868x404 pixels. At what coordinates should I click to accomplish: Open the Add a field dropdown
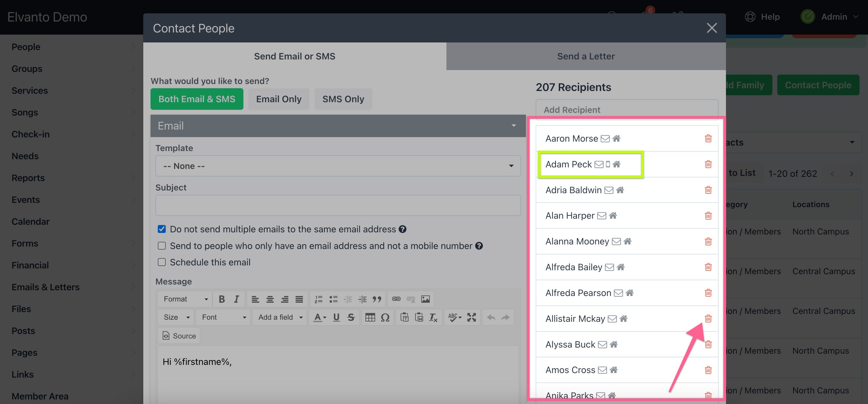point(280,317)
